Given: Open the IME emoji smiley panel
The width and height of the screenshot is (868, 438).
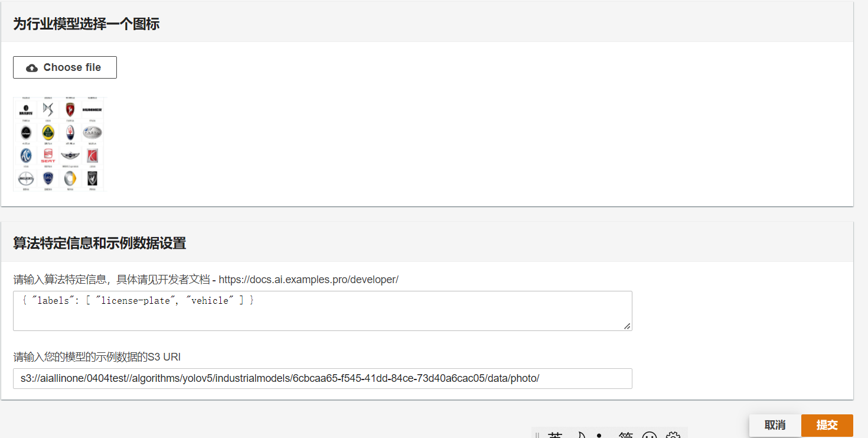Looking at the screenshot, I should (x=649, y=435).
